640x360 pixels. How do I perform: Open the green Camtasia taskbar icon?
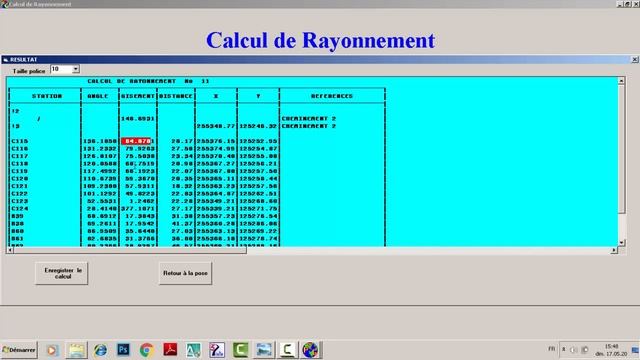240,350
